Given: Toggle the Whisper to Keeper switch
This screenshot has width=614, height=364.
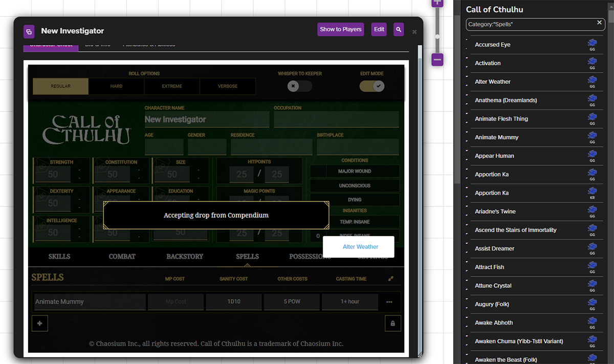Looking at the screenshot, I should (299, 86).
